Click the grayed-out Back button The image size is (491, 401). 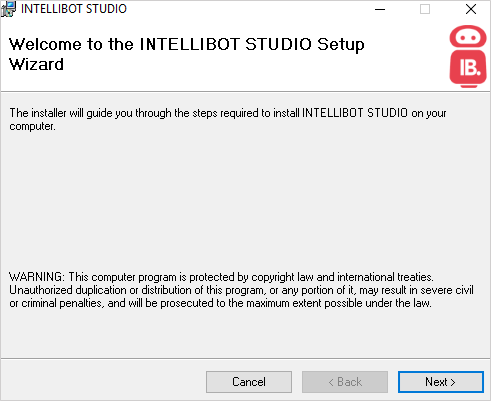tap(345, 382)
